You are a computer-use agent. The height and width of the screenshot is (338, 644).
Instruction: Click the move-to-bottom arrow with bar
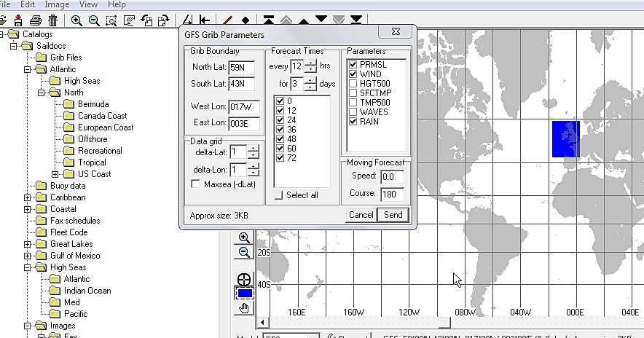356,20
